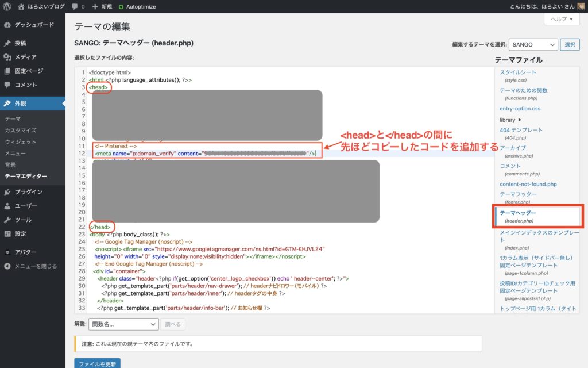This screenshot has width=588, height=368.
Task: Open 1カラム表示 固定ページテンプレート file
Action: pos(536,265)
